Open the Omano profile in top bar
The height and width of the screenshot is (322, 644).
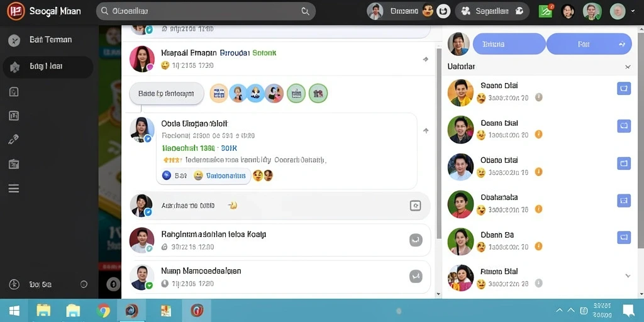coord(392,11)
